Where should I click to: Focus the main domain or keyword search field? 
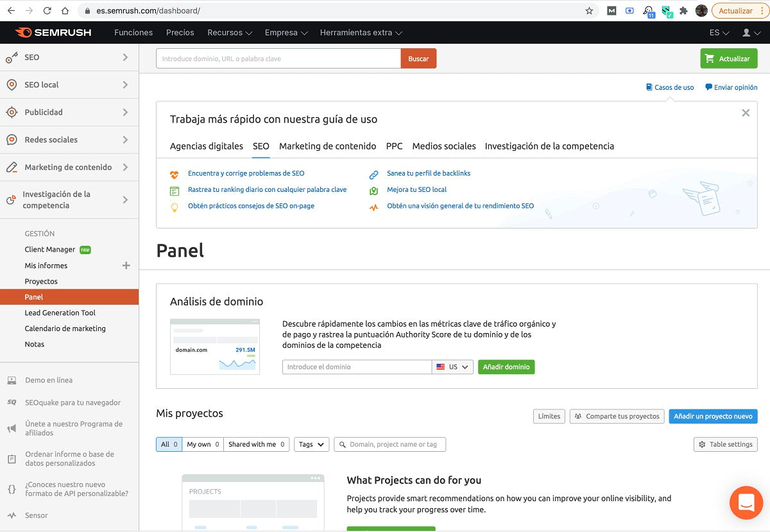[x=278, y=58]
